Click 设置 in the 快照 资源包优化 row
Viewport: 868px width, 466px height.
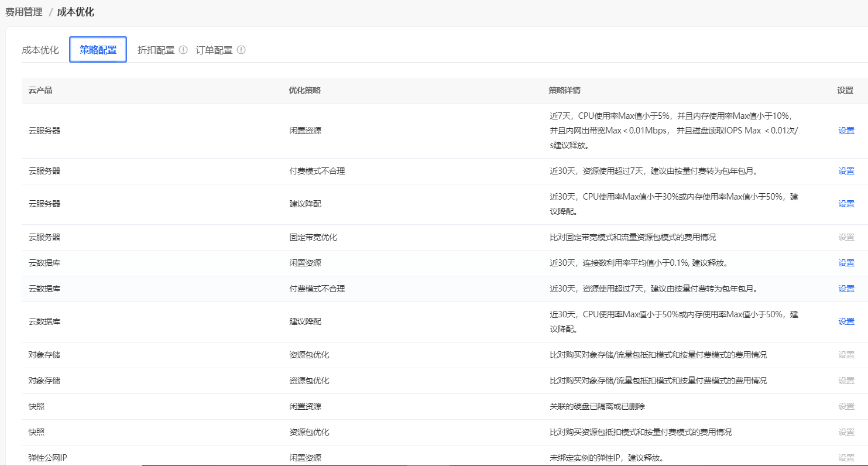click(x=846, y=432)
